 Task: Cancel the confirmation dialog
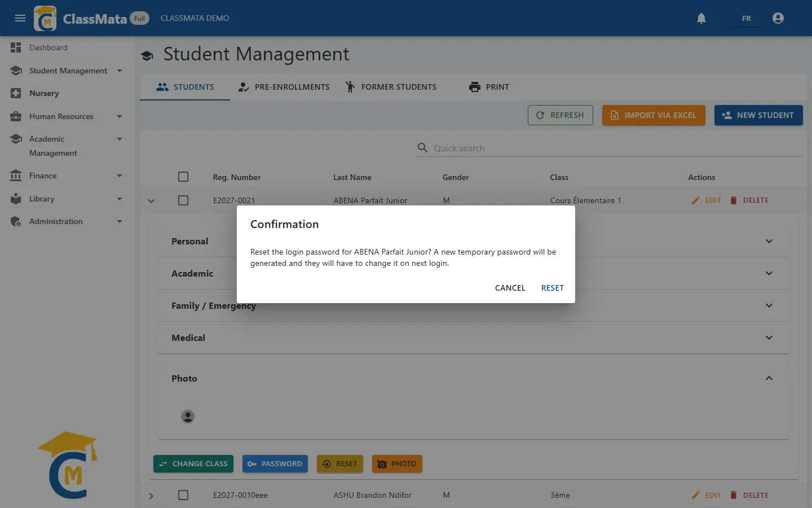pyautogui.click(x=510, y=288)
